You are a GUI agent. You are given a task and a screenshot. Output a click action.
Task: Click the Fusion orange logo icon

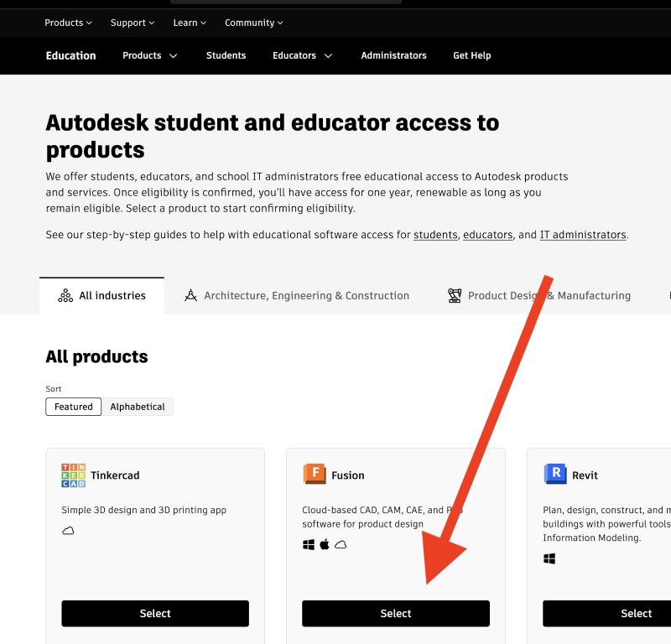(315, 474)
